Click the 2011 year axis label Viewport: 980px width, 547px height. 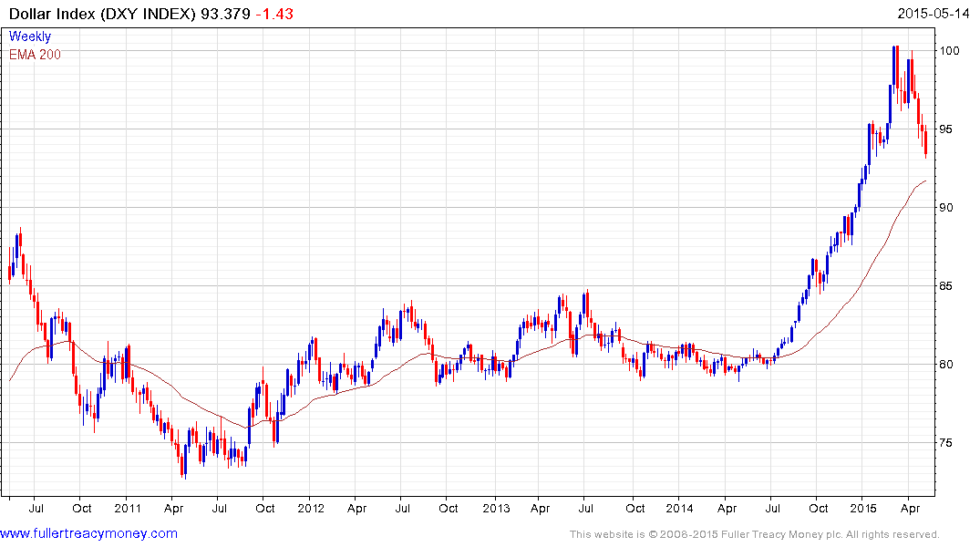tap(128, 508)
